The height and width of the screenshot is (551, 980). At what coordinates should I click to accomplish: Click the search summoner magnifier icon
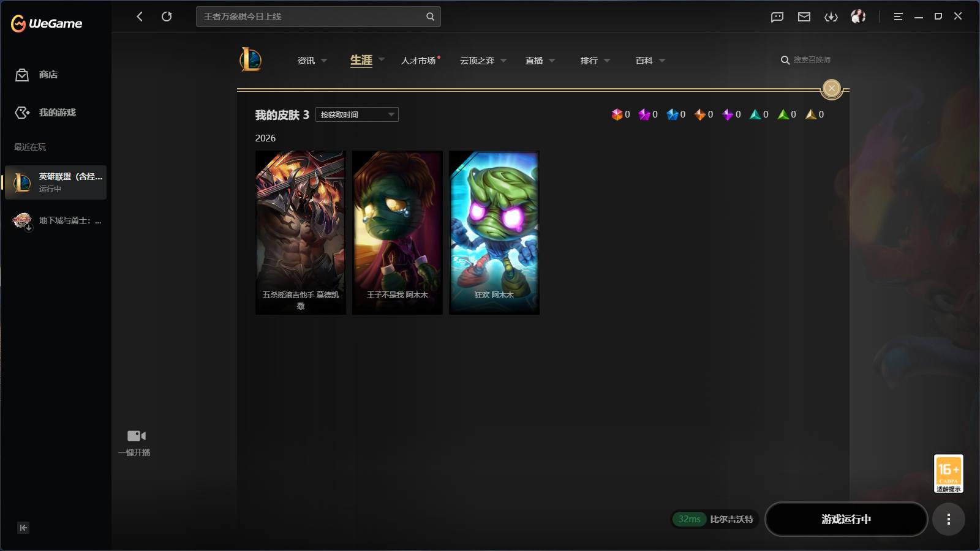click(x=785, y=60)
